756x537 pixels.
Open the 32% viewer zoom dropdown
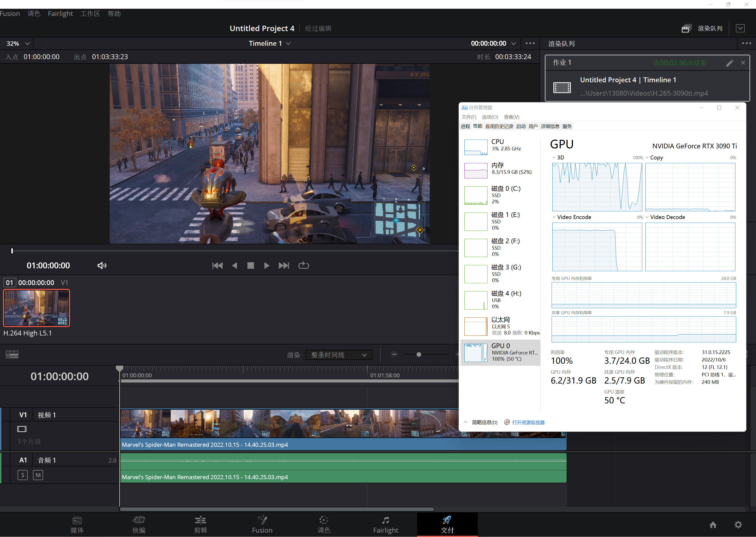tap(16, 43)
